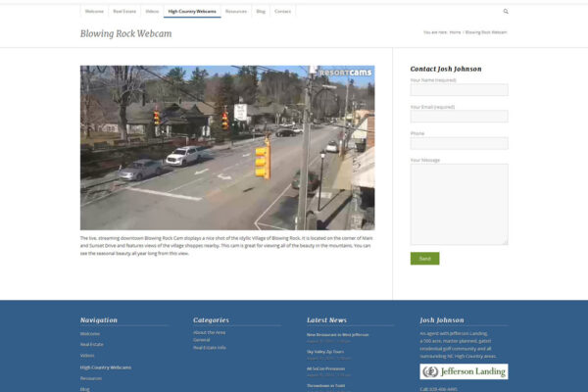Image resolution: width=588 pixels, height=392 pixels.
Task: Open the Welcome tab in top menu
Action: pyautogui.click(x=94, y=11)
